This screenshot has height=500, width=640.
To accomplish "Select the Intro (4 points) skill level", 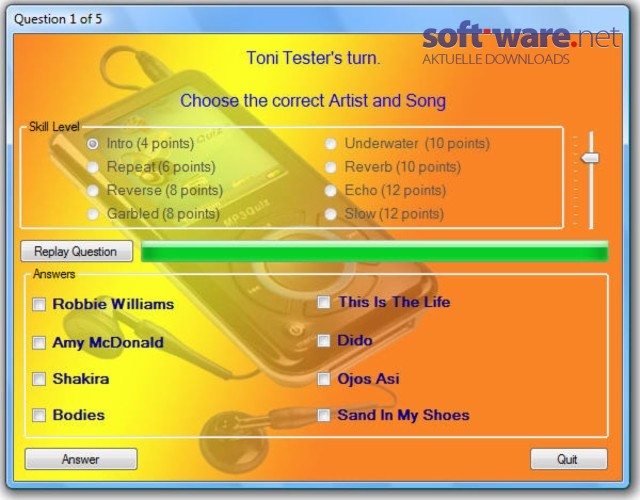I will [93, 144].
